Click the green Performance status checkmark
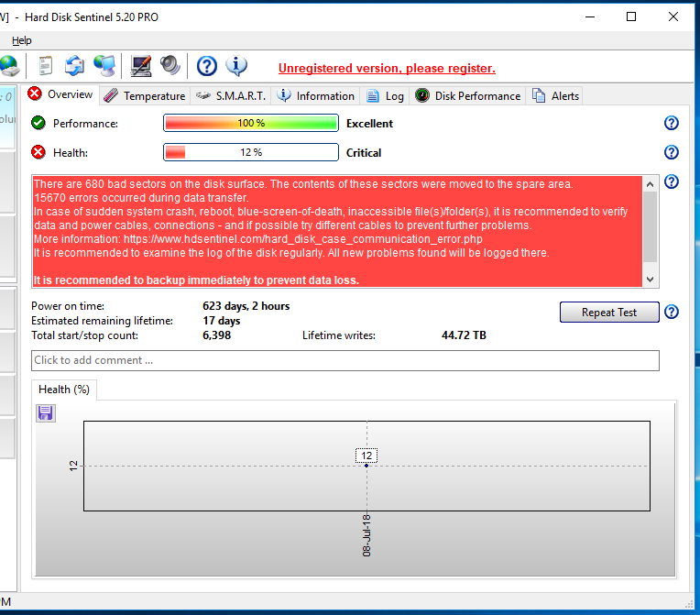Viewport: 700px width, 615px height. pos(38,123)
